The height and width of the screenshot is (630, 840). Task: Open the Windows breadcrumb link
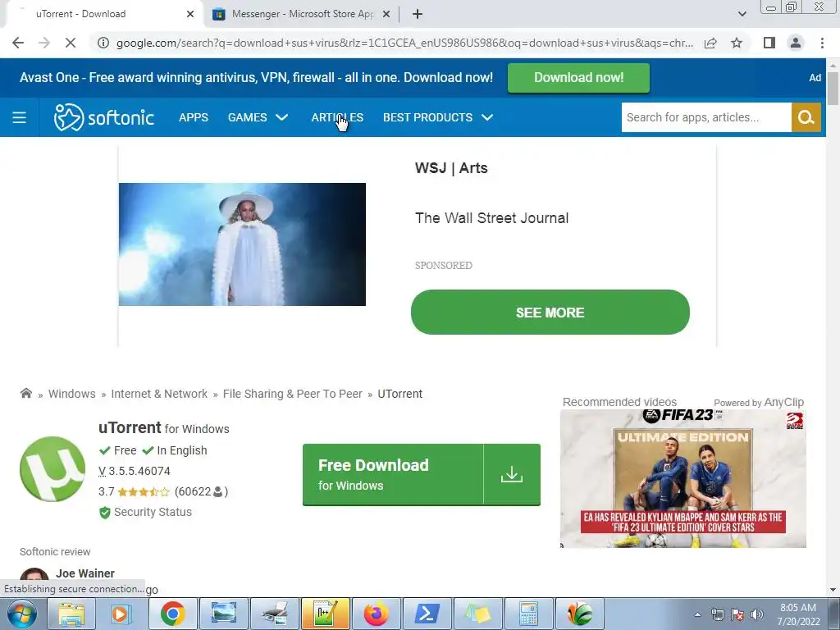(x=72, y=394)
